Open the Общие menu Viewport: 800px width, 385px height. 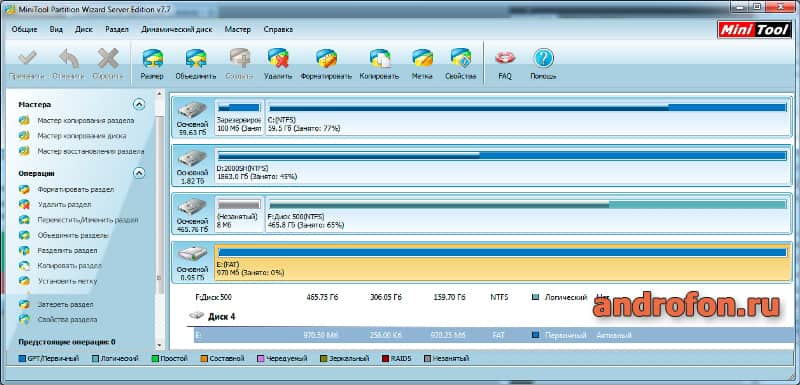coord(24,30)
